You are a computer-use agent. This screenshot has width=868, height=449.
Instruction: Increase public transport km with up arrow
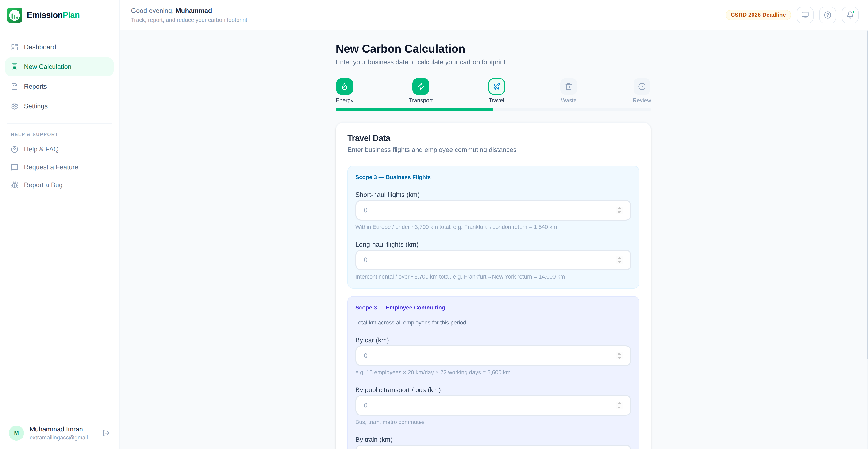click(x=619, y=403)
